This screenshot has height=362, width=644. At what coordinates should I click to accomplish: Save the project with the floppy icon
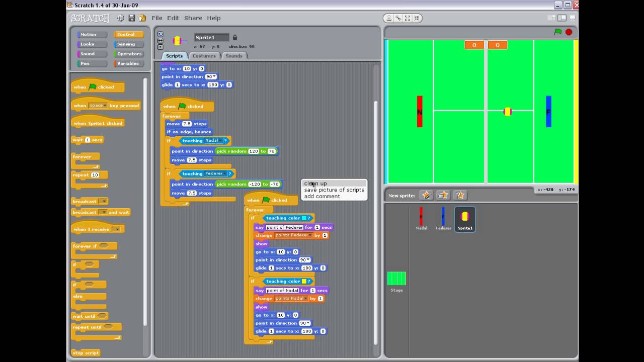[x=132, y=18]
